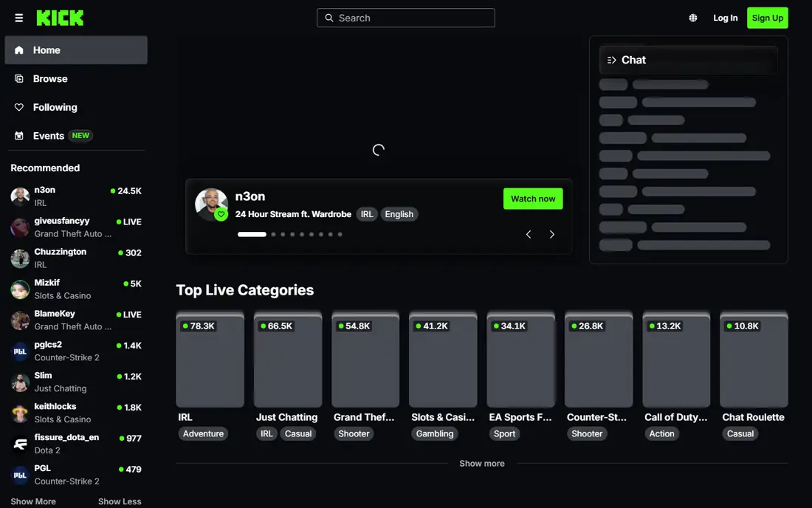Click the Watch now button
The height and width of the screenshot is (508, 812).
(533, 199)
